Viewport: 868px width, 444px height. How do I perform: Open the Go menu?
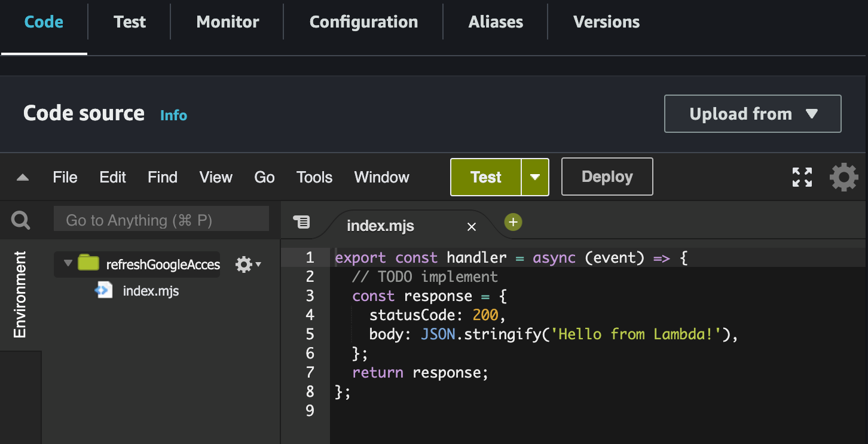[264, 177]
